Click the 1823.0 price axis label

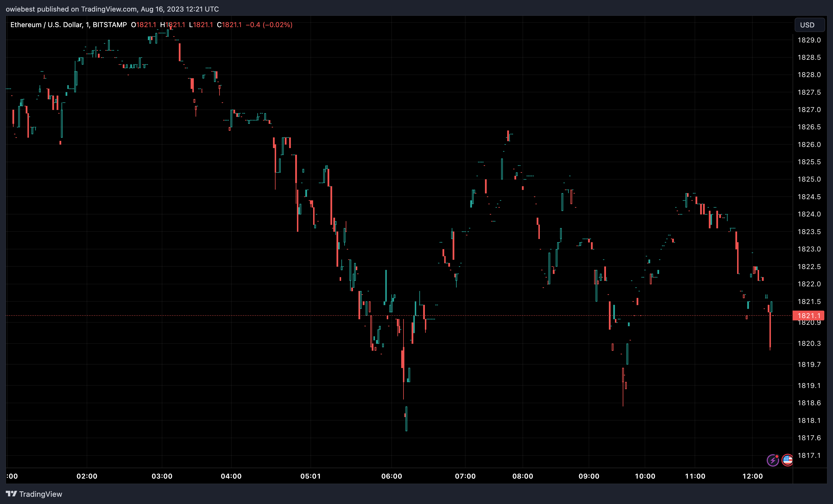coord(809,249)
